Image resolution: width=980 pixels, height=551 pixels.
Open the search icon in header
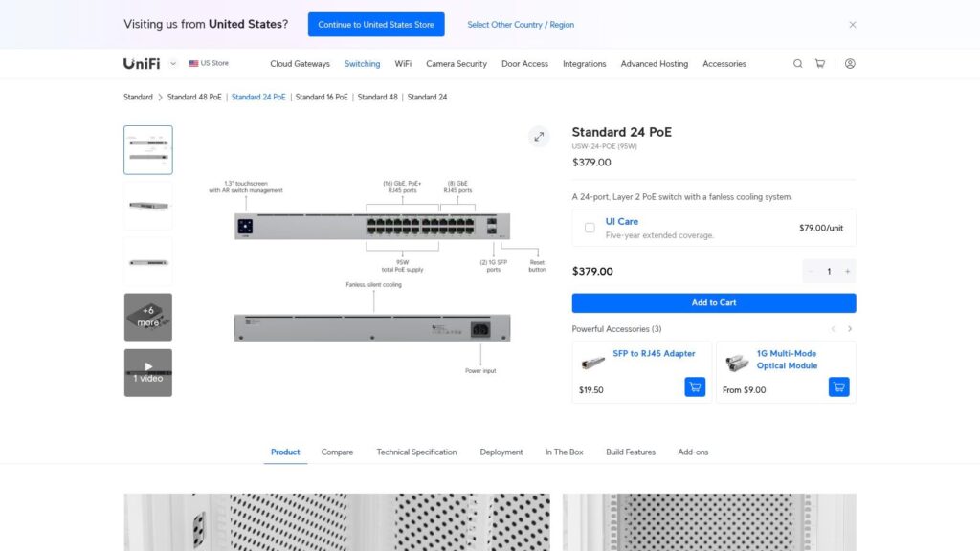coord(797,64)
